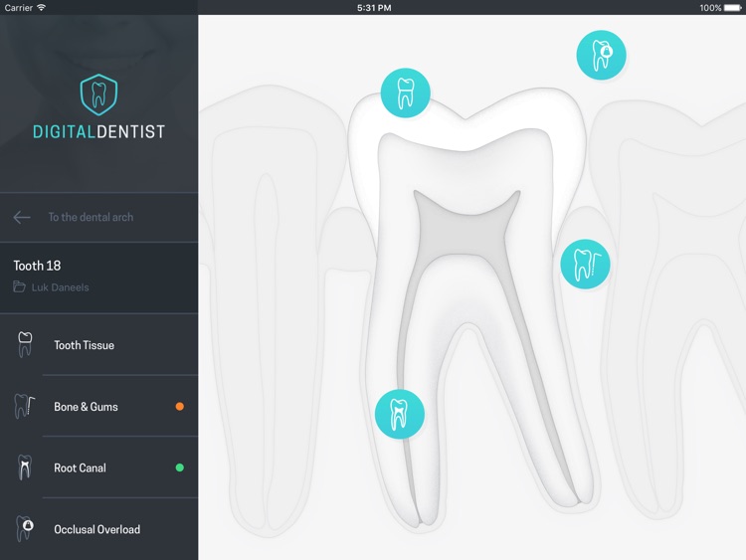Click the back arrow icon
The image size is (746, 560).
click(22, 218)
